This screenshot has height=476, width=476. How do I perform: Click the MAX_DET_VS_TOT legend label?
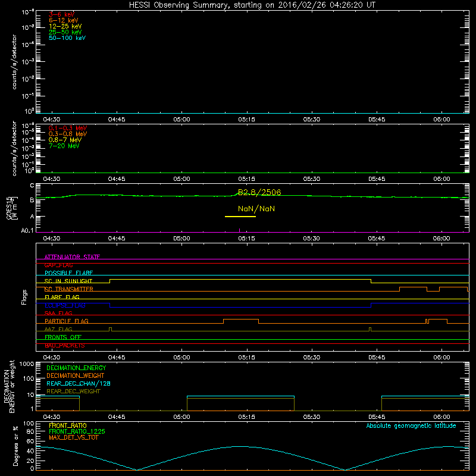(74, 437)
